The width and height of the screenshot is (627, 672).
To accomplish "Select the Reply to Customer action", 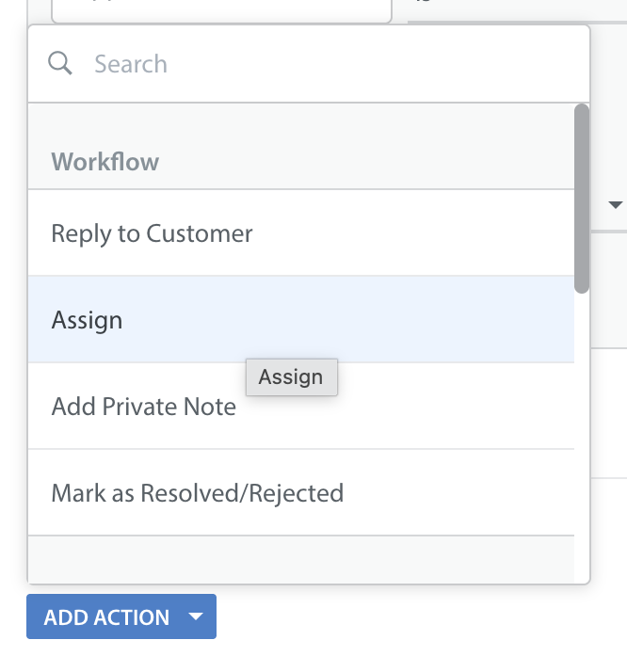I will [x=153, y=233].
